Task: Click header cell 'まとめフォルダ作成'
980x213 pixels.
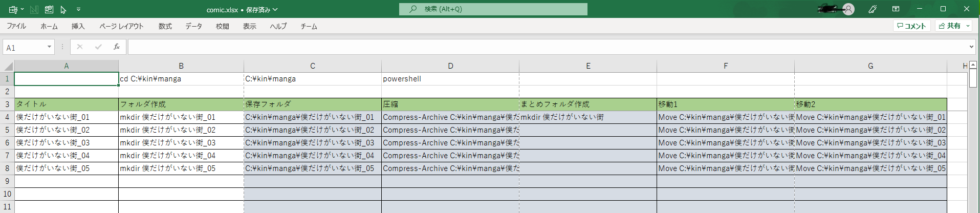Action: 588,104
